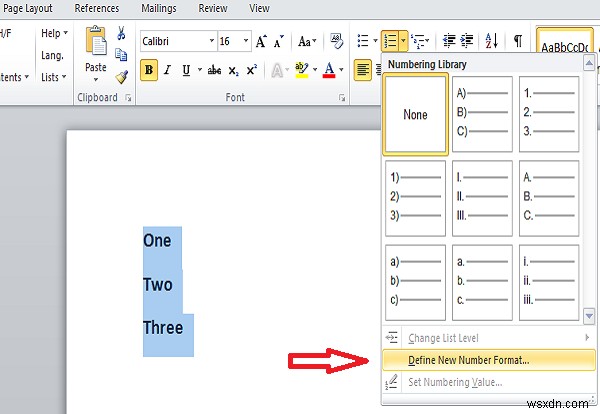Image resolution: width=600 pixels, height=414 pixels.
Task: Open the Change Case Aa button
Action: point(307,41)
